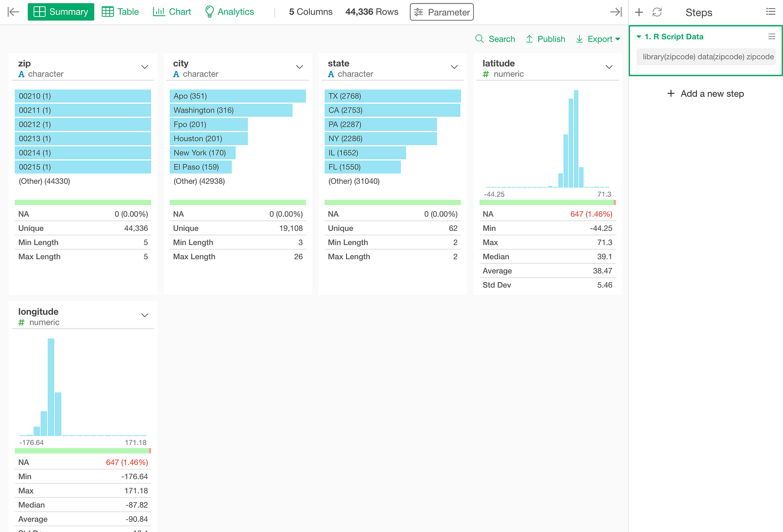Open the Chart view
Viewport: 783px width, 532px height.
(x=172, y=12)
